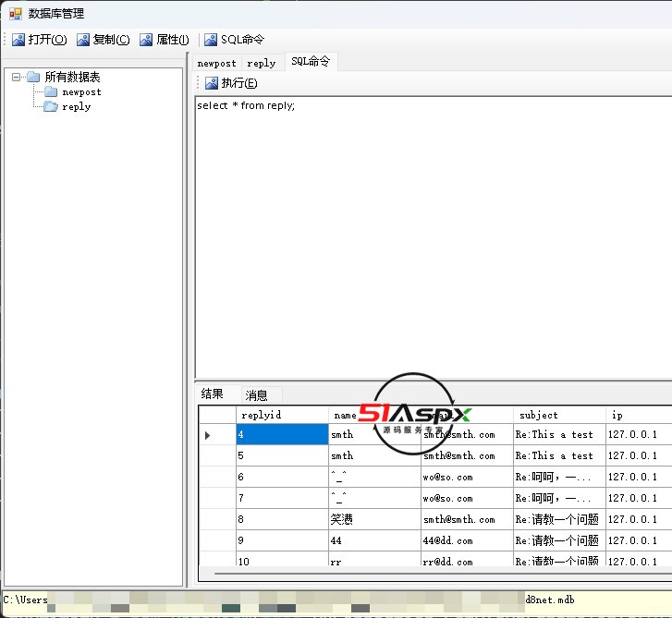Select the ip cell in row 9

[x=639, y=540]
